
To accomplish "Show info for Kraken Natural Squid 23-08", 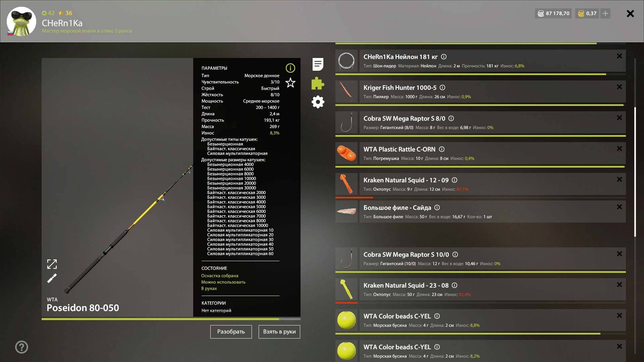I will click(454, 285).
